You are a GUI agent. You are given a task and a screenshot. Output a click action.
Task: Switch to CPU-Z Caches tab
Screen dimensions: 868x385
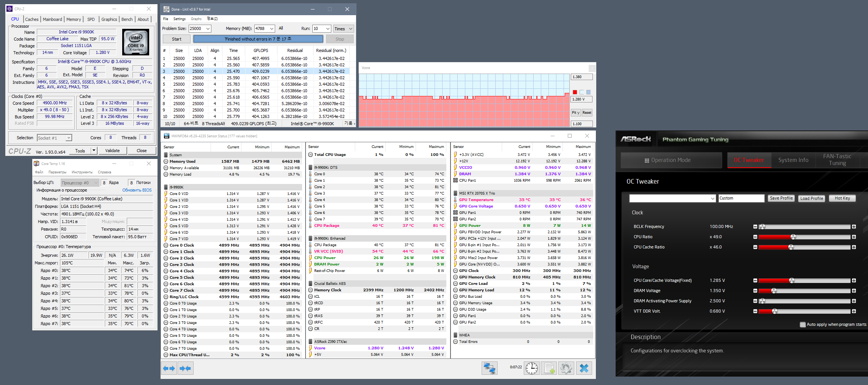(x=32, y=19)
